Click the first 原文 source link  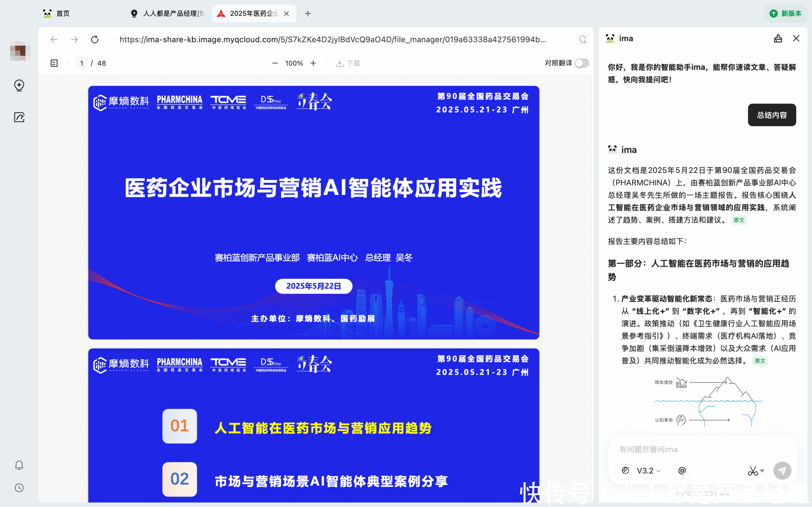(x=738, y=220)
